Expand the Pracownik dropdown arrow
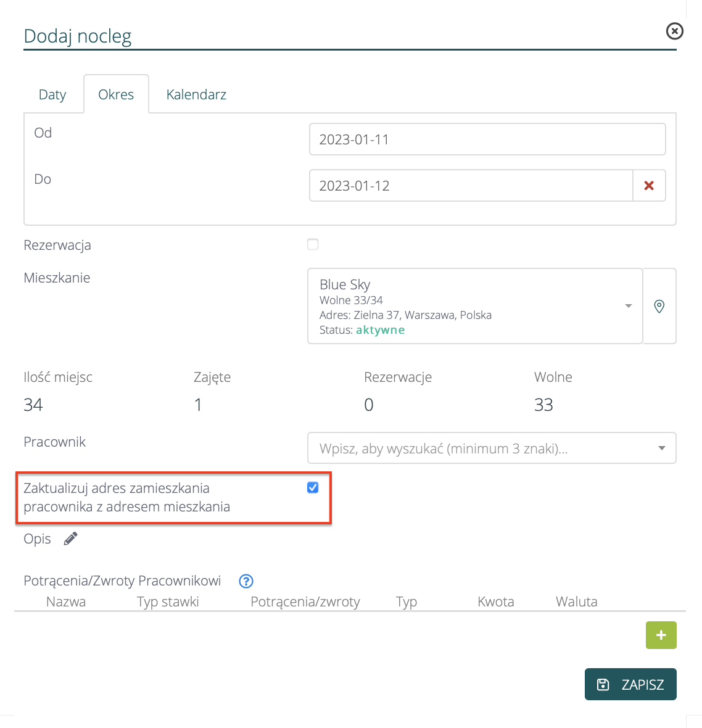 tap(661, 449)
